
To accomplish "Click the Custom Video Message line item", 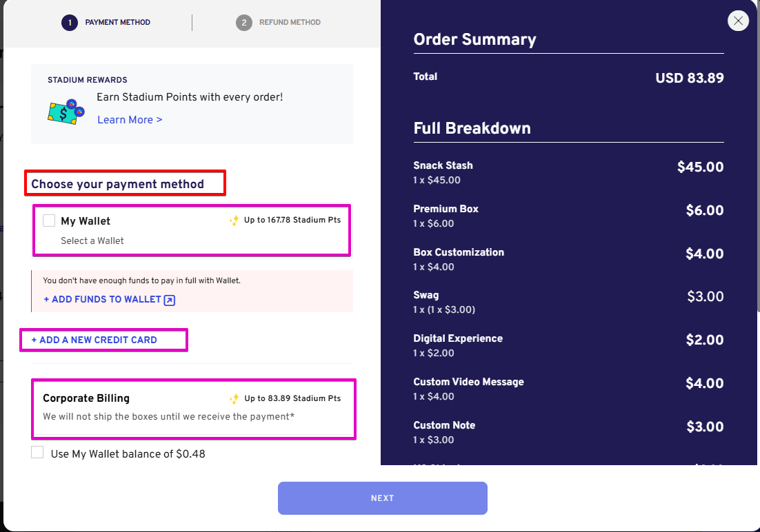I will [468, 382].
